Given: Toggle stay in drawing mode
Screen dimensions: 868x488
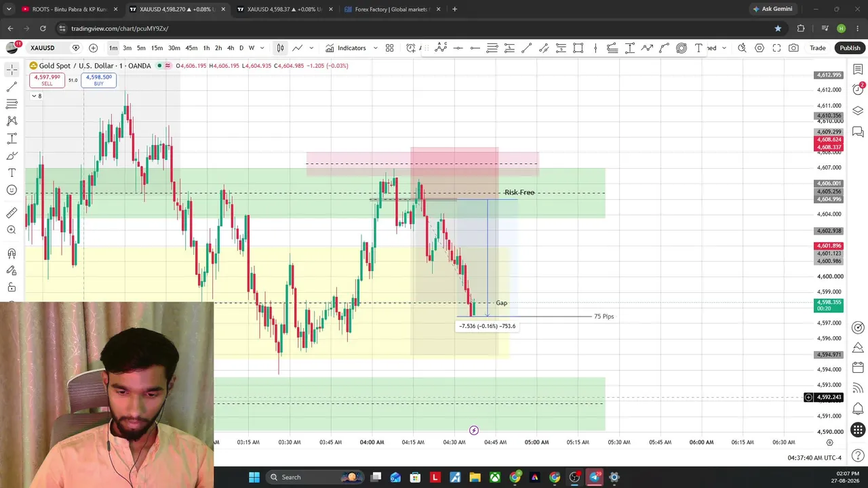Looking at the screenshot, I should [12, 270].
